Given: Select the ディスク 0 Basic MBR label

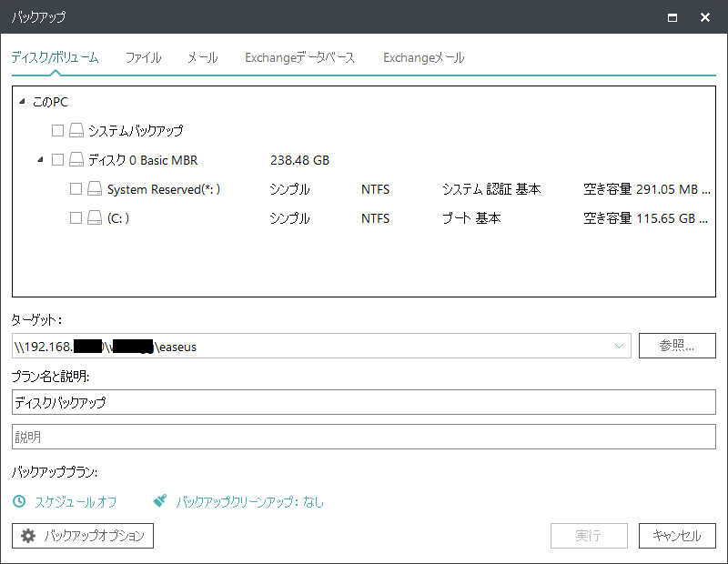Looking at the screenshot, I should point(143,160).
